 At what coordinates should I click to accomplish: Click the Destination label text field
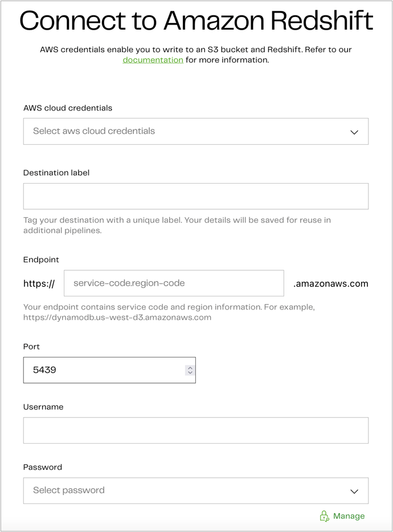point(195,196)
